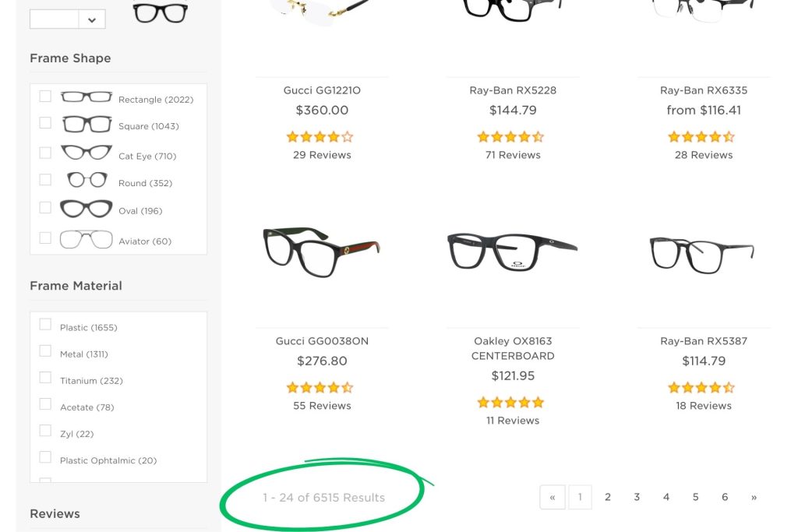Click the Cat Eye frame shape icon
798x532 pixels.
86,152
